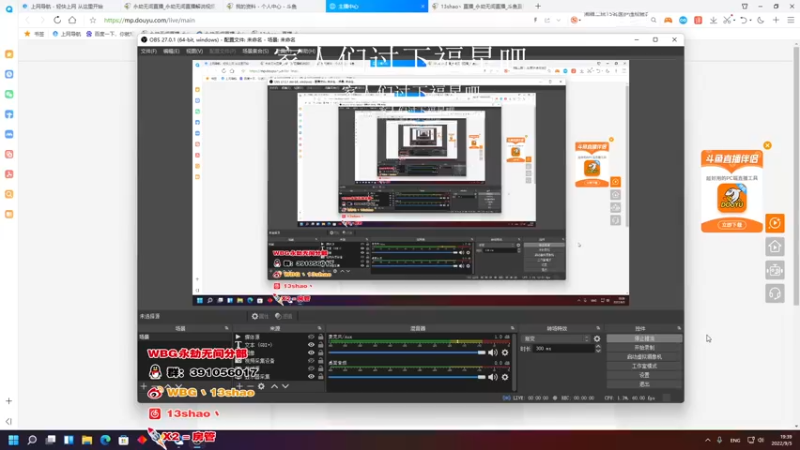Open 百度一下 bookmark link

(x=109, y=34)
